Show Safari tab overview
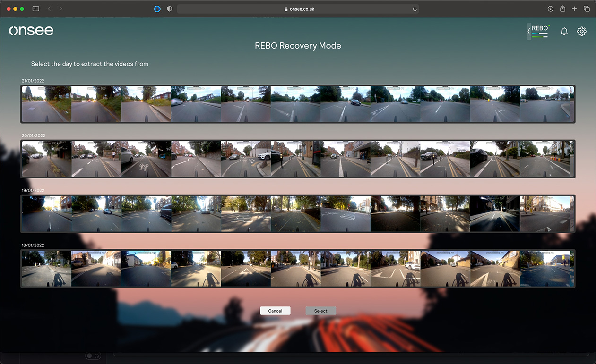The width and height of the screenshot is (596, 364). point(586,8)
